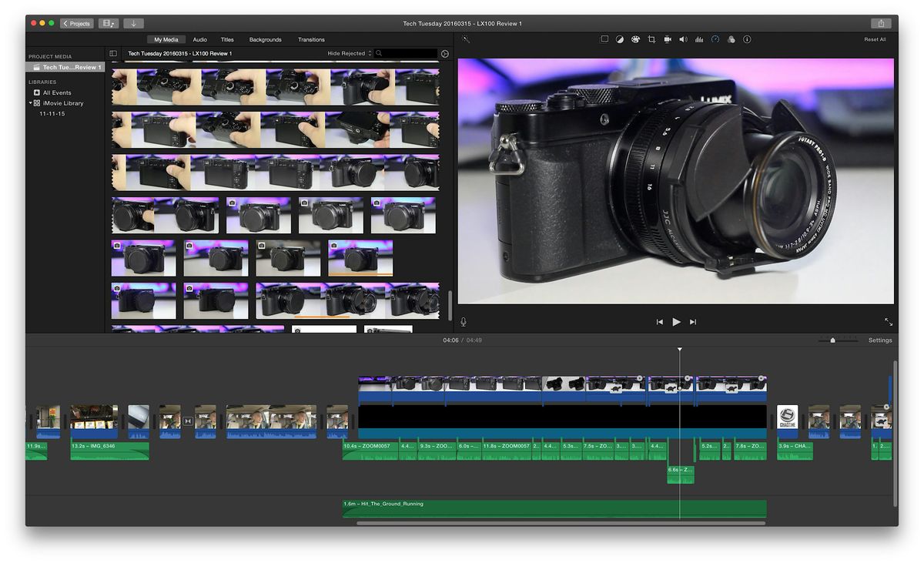Click the Share icon in the title bar

[x=880, y=23]
